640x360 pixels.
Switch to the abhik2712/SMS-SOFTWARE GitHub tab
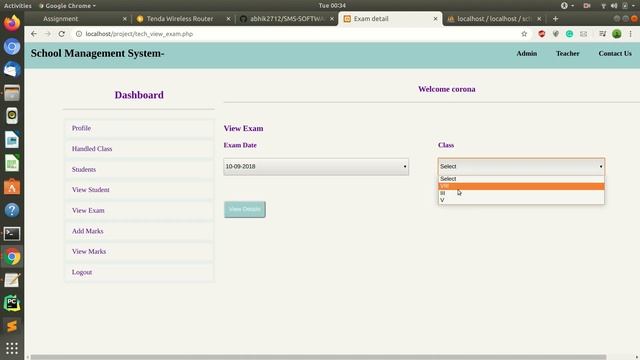[287, 19]
